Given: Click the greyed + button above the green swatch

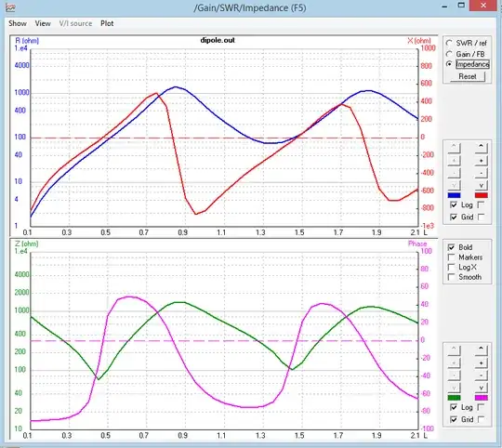Looking at the screenshot, I should [x=454, y=362].
